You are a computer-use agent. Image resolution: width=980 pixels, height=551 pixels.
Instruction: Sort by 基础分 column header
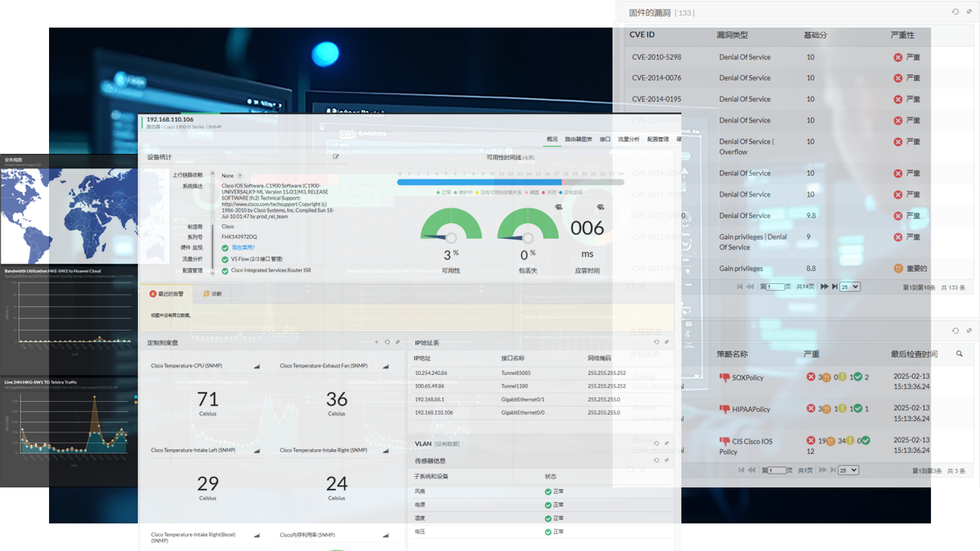(x=815, y=34)
